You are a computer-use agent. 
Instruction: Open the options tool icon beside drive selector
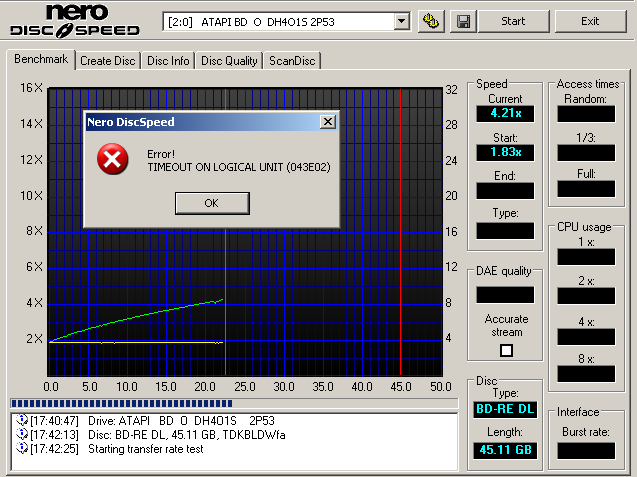[x=431, y=21]
